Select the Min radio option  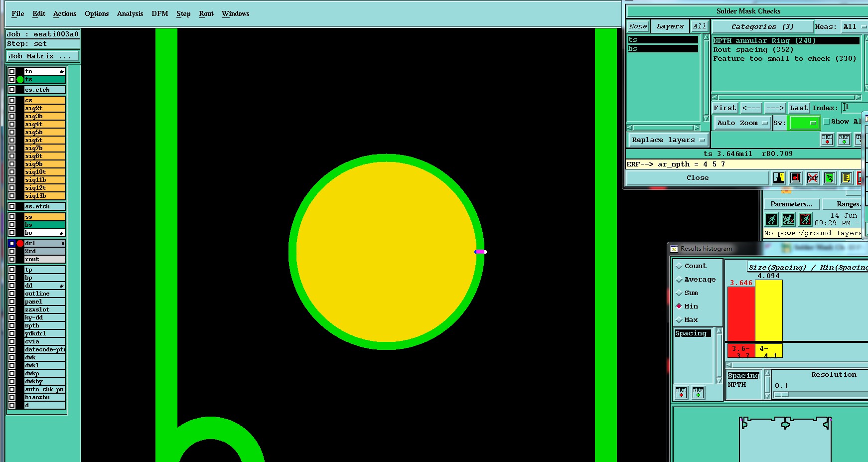(x=679, y=307)
